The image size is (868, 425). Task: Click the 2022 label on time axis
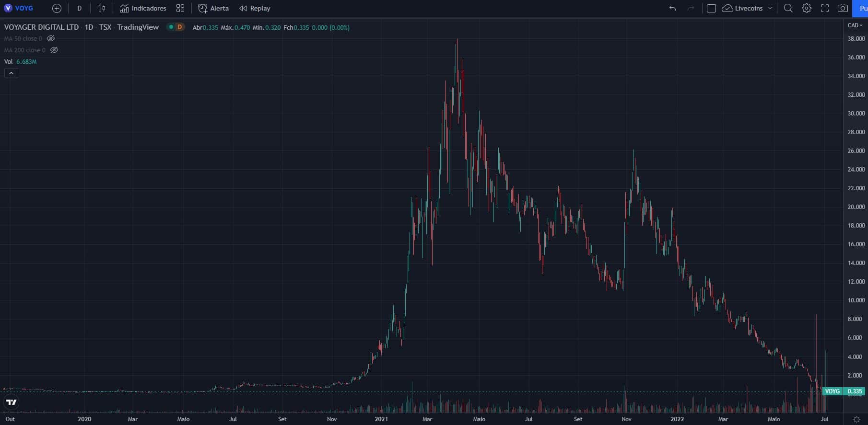(x=677, y=419)
